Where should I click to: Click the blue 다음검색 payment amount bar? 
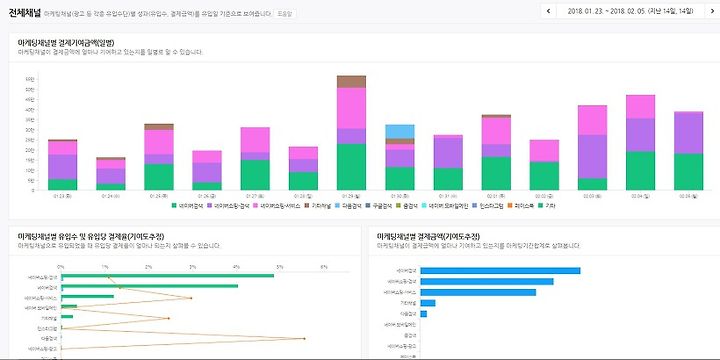(423, 314)
